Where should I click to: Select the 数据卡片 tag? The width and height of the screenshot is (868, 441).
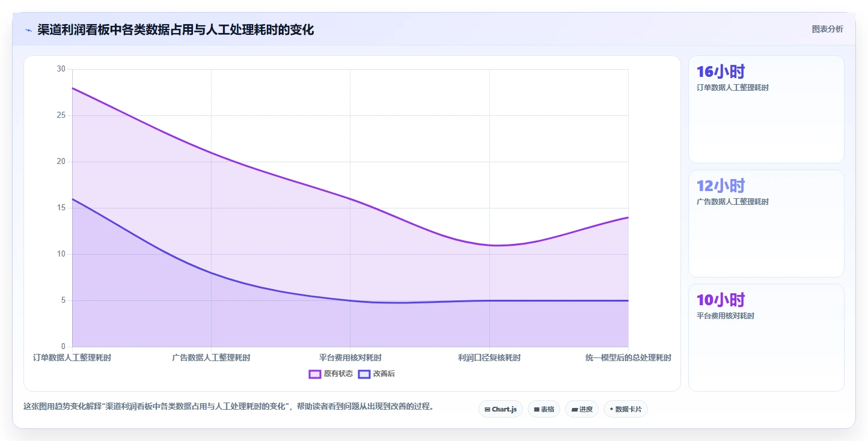pos(626,409)
